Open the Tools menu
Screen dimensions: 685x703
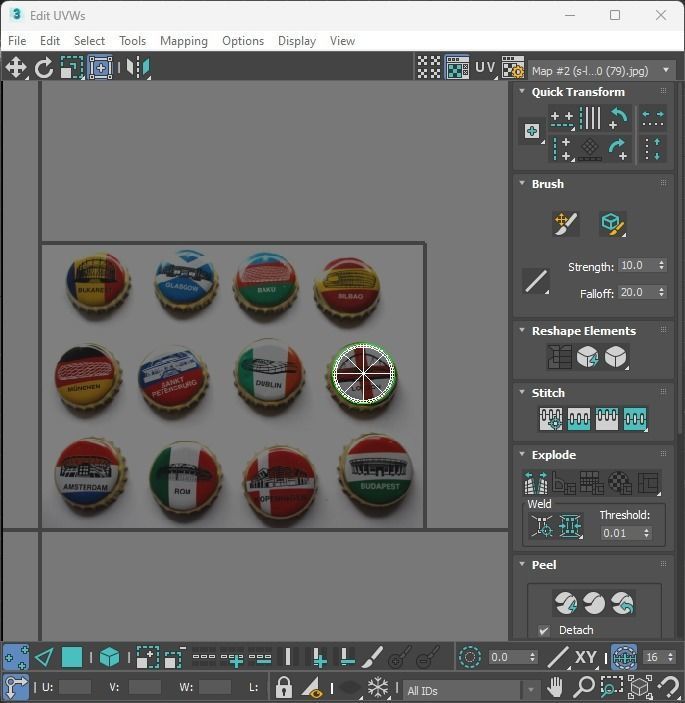pos(132,41)
